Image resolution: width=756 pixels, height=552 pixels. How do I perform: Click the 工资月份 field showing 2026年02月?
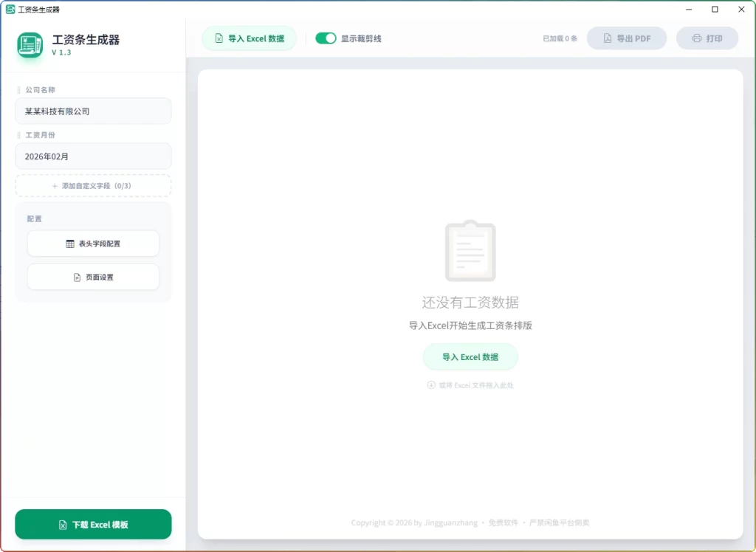93,156
